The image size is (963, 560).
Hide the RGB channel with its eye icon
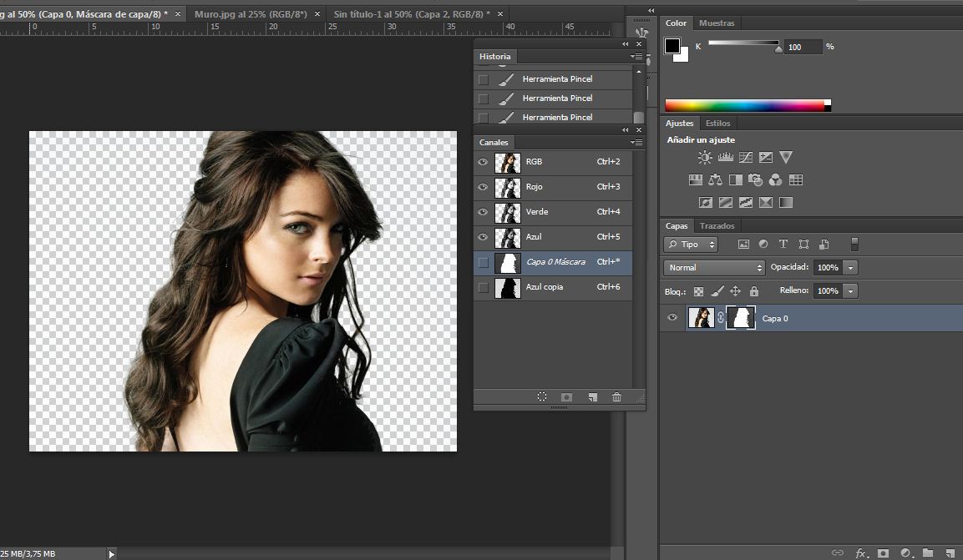[482, 162]
